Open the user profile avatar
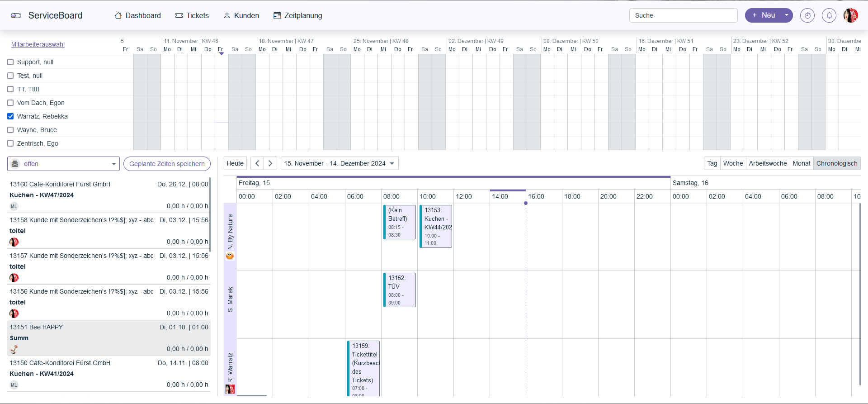Viewport: 868px width, 404px height. (850, 15)
